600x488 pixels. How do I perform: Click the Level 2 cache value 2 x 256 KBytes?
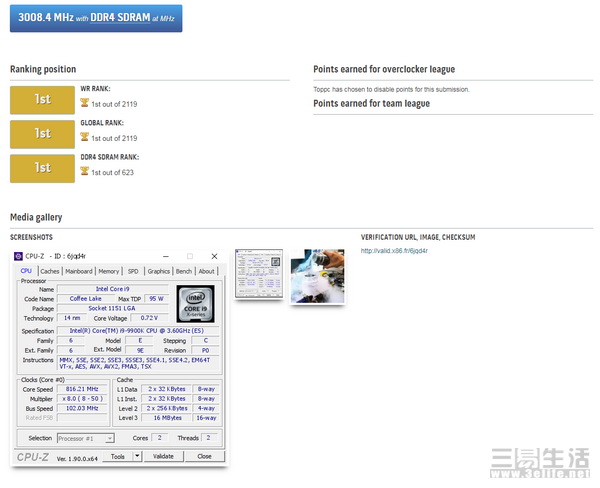(x=167, y=408)
